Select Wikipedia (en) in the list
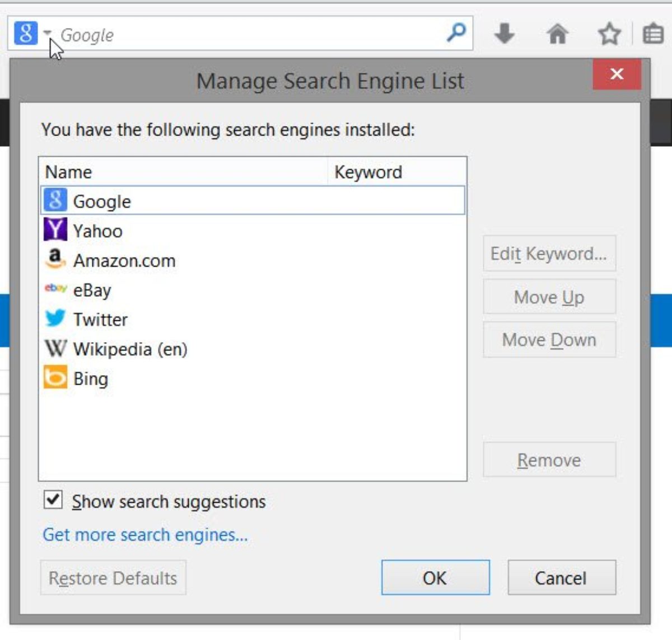 coord(130,349)
